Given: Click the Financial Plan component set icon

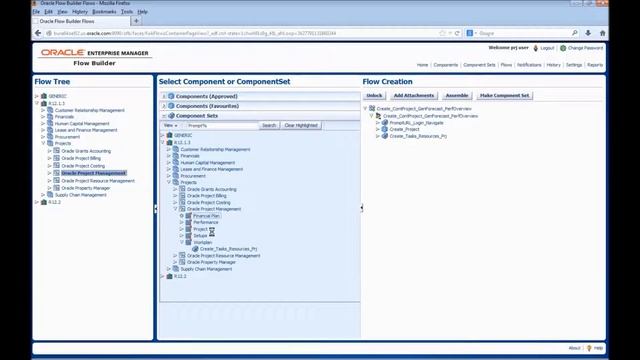Looking at the screenshot, I should point(189,216).
